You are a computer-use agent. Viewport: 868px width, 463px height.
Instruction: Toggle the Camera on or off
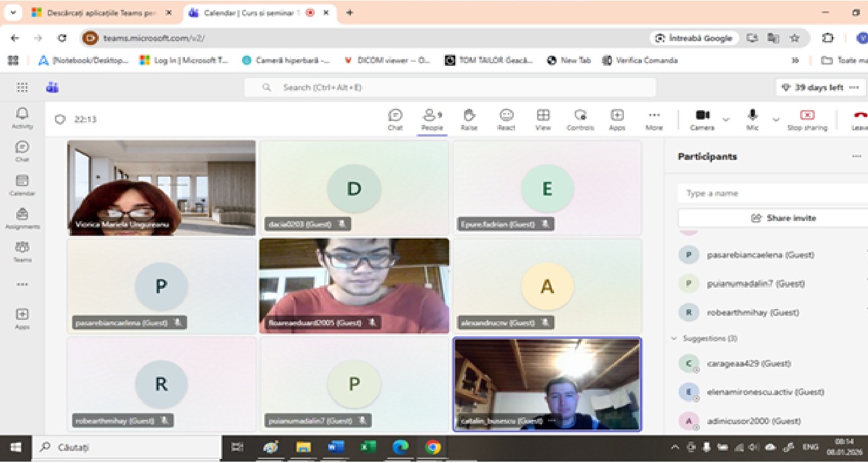point(702,118)
